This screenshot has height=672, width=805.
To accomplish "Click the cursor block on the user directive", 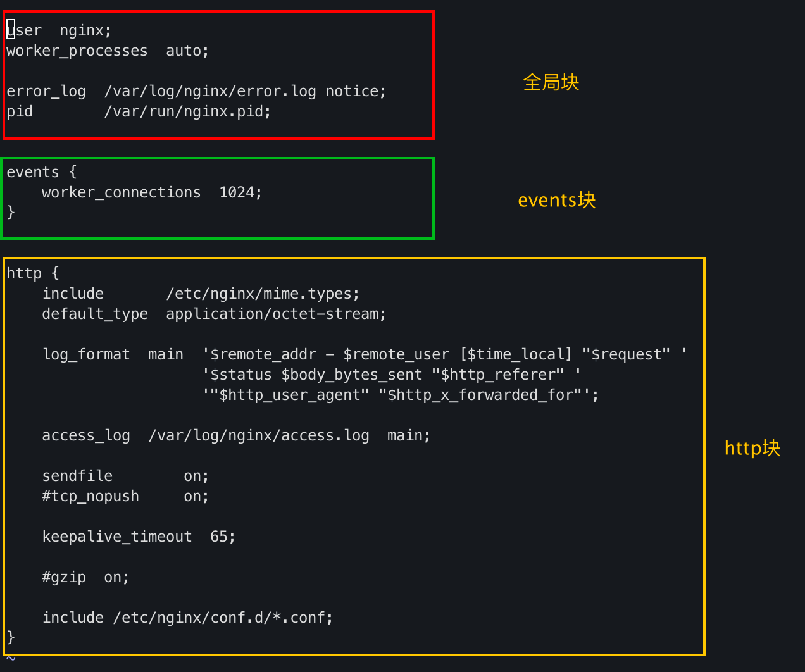I will (11, 30).
